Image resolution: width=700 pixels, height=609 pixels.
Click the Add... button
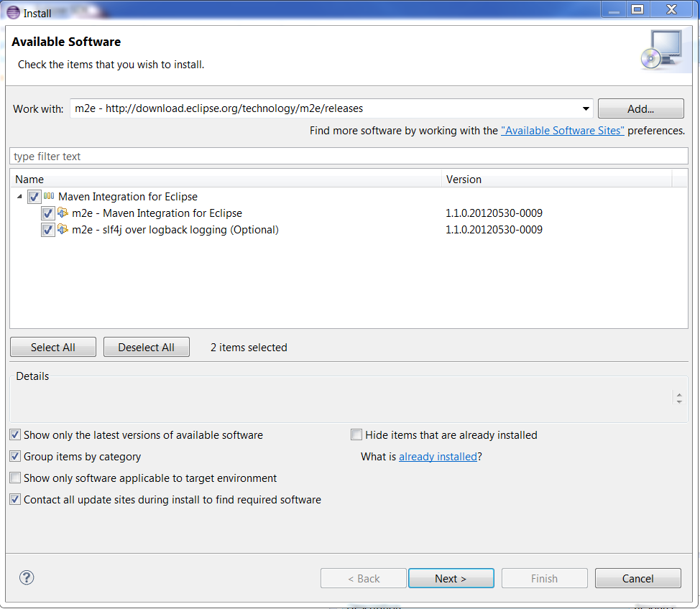(640, 108)
